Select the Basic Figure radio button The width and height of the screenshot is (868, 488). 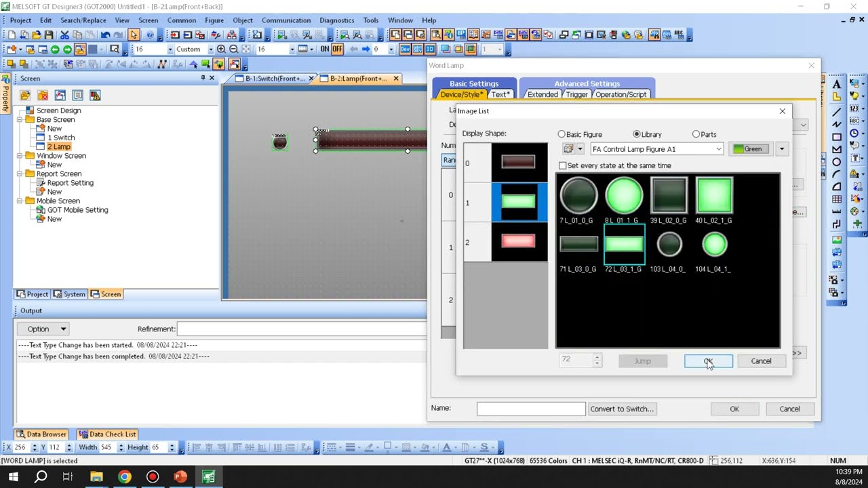[x=561, y=134]
